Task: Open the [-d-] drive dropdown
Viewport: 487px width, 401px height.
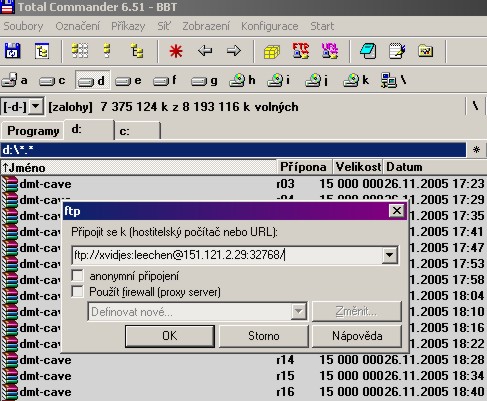Action: (36, 107)
